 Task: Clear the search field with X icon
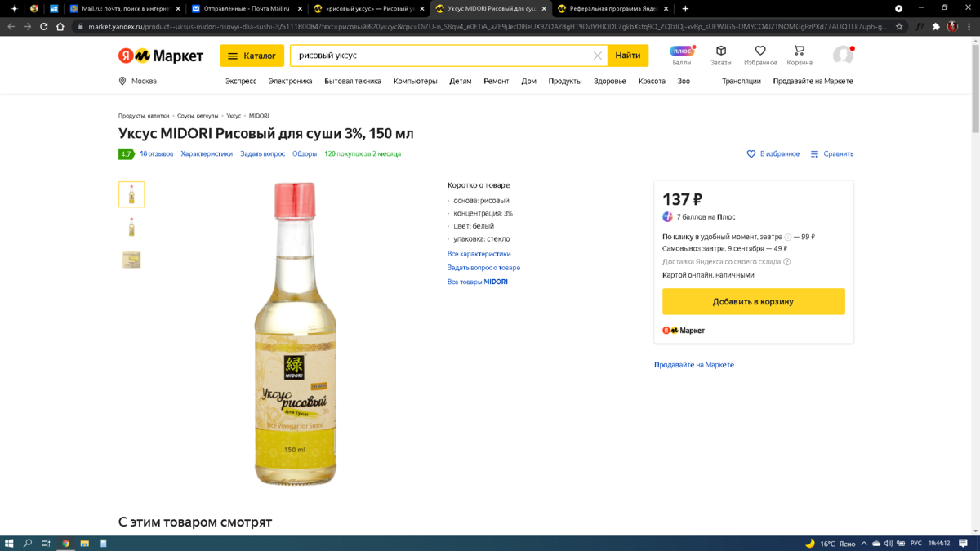pyautogui.click(x=597, y=56)
